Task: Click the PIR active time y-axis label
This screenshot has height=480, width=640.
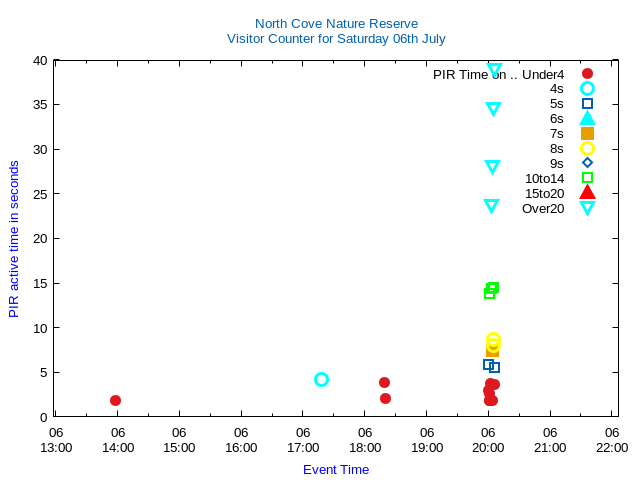Action: (14, 239)
